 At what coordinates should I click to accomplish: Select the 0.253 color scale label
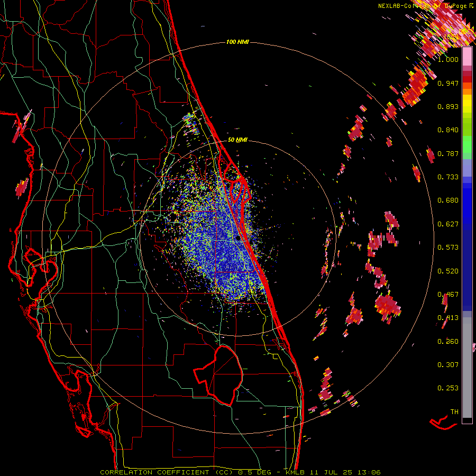pyautogui.click(x=448, y=388)
